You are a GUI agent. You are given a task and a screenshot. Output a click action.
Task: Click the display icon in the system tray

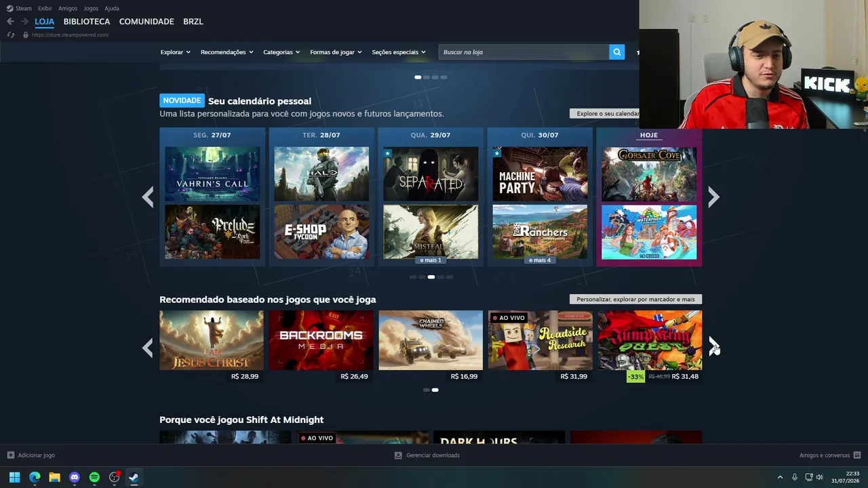pyautogui.click(x=809, y=477)
